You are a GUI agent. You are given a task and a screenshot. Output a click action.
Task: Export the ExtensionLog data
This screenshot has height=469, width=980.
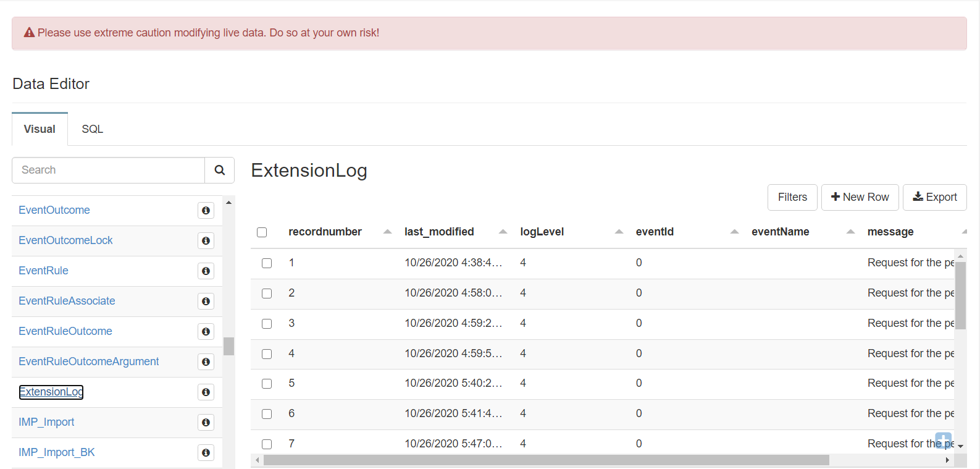click(934, 197)
